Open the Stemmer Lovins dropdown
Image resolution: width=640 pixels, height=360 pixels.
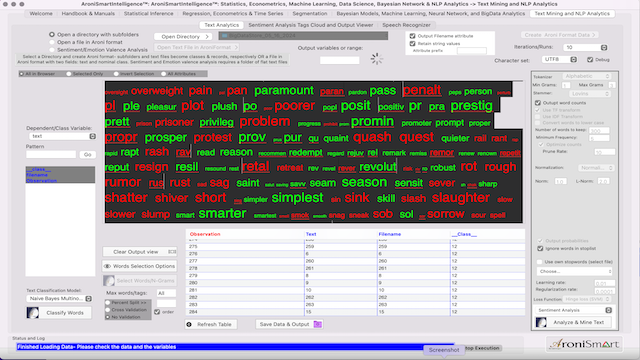click(x=590, y=93)
